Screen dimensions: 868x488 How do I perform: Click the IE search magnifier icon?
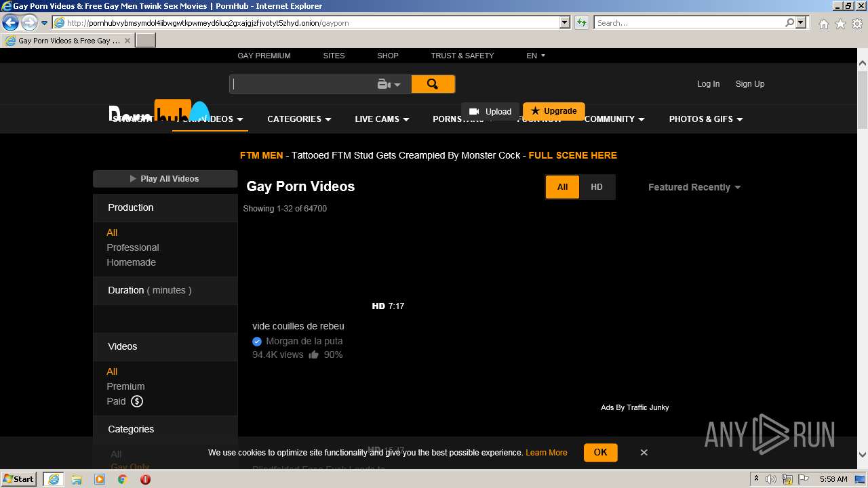789,22
